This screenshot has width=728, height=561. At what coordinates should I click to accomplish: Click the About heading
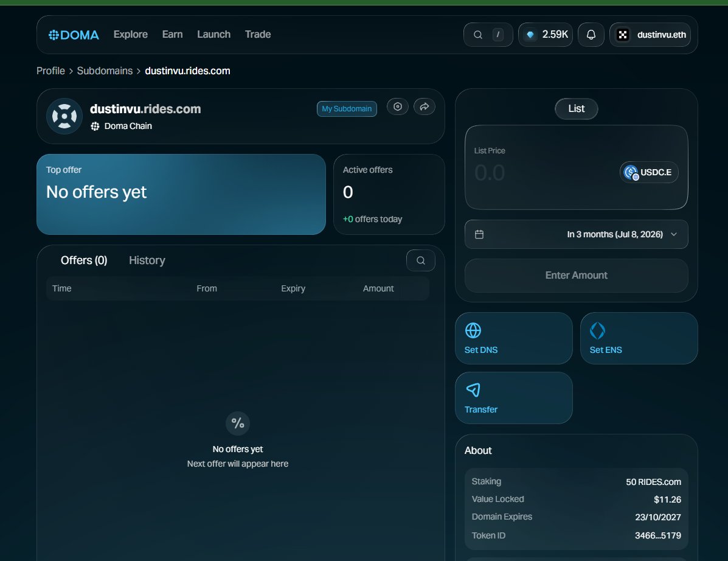(478, 450)
